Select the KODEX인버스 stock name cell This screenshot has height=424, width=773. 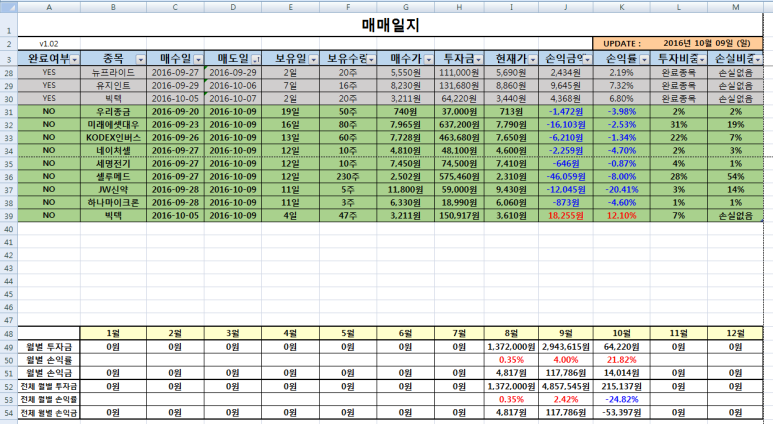113,138
